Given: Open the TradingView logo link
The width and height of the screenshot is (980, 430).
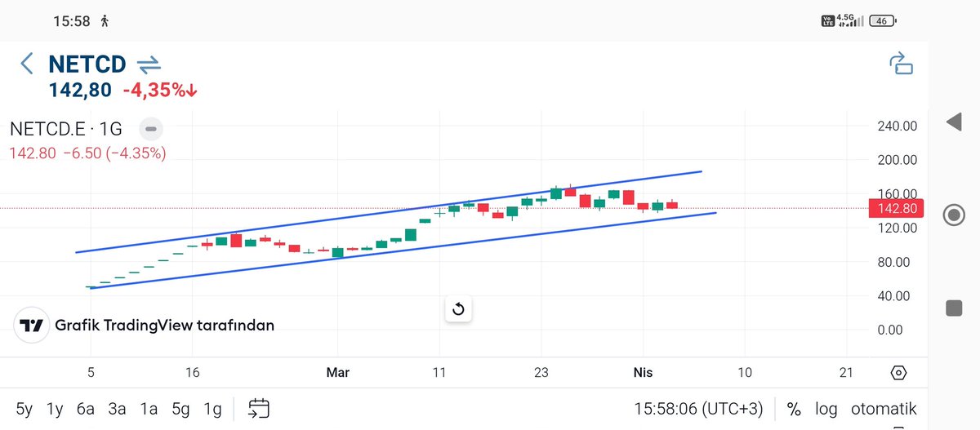Looking at the screenshot, I should (31, 325).
